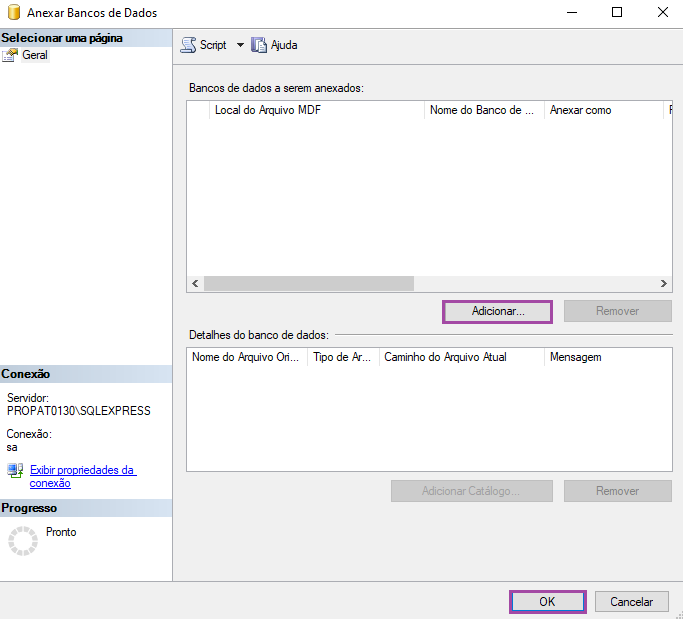Image resolution: width=683 pixels, height=619 pixels.
Task: Click the Nome do Banco de ... column header
Action: [x=484, y=110]
